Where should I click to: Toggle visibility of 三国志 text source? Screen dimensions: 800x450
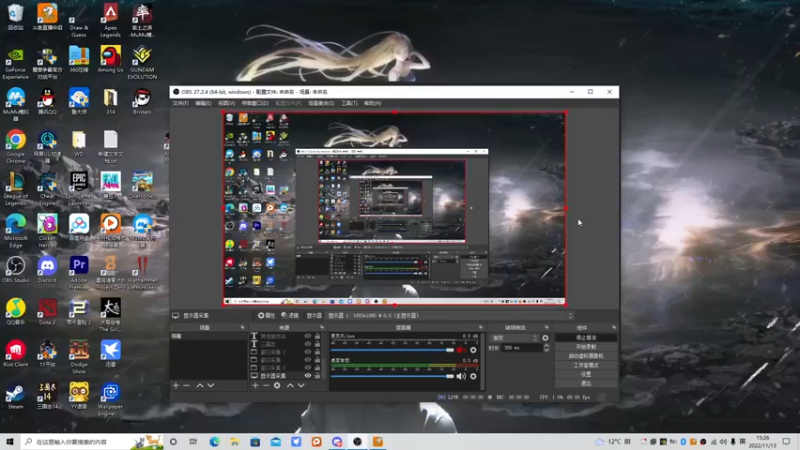pos(308,344)
